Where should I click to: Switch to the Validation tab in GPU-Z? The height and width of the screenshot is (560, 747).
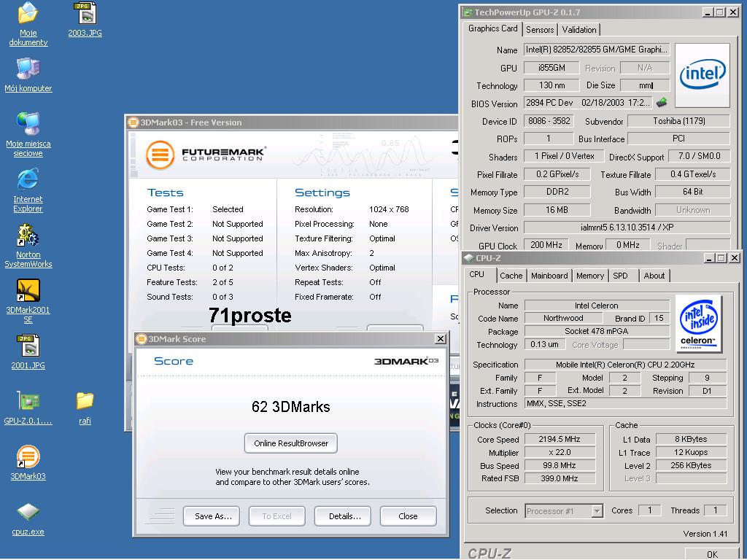[578, 29]
